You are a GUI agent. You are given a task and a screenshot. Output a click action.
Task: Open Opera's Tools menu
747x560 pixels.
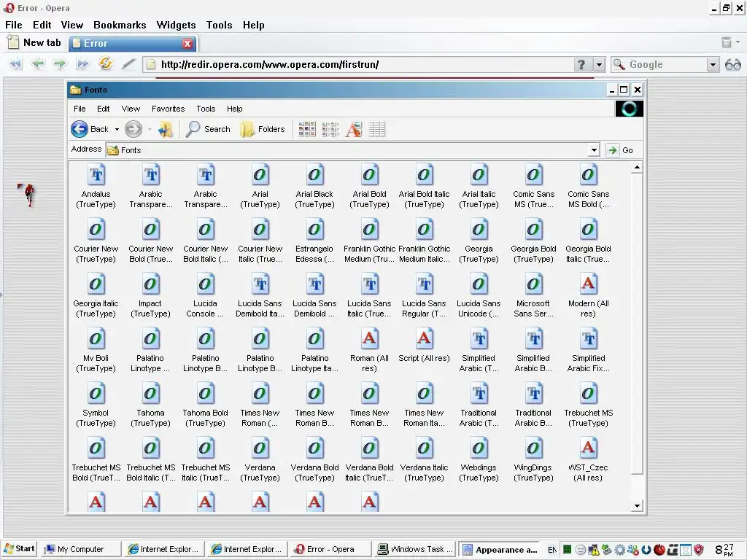coord(219,25)
